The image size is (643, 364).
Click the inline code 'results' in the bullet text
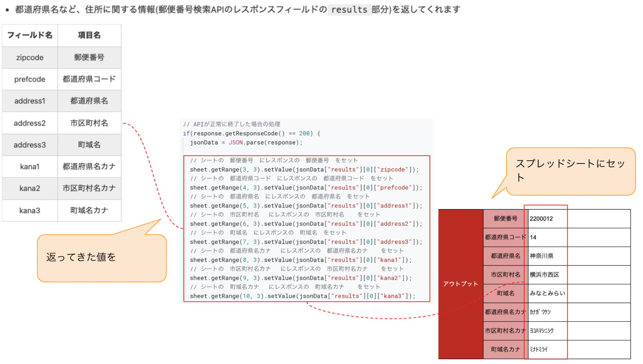pyautogui.click(x=349, y=9)
